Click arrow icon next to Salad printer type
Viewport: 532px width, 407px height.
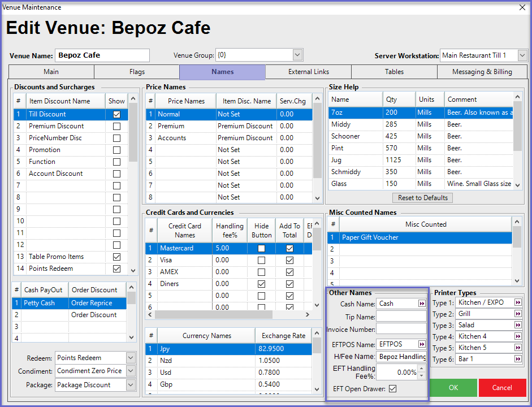[x=518, y=326]
